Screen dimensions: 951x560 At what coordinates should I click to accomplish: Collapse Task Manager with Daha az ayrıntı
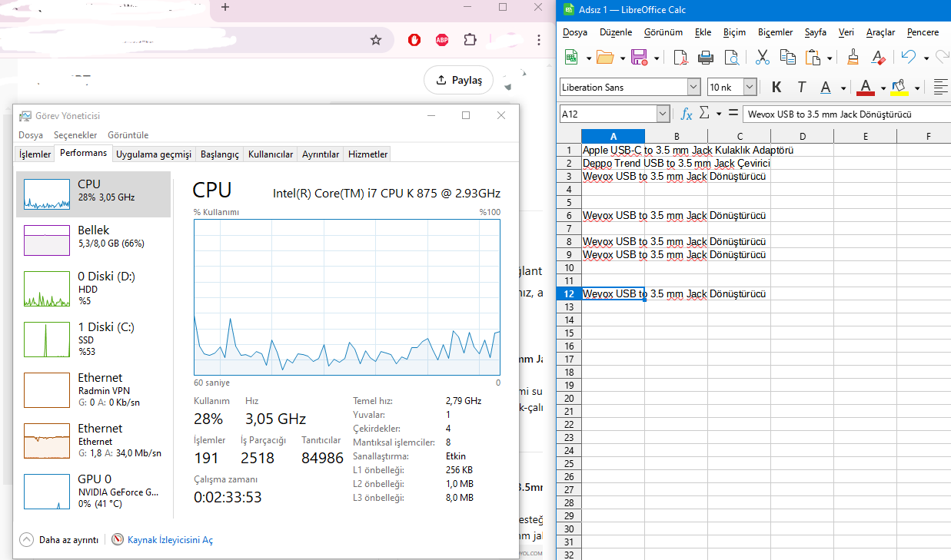tap(59, 540)
